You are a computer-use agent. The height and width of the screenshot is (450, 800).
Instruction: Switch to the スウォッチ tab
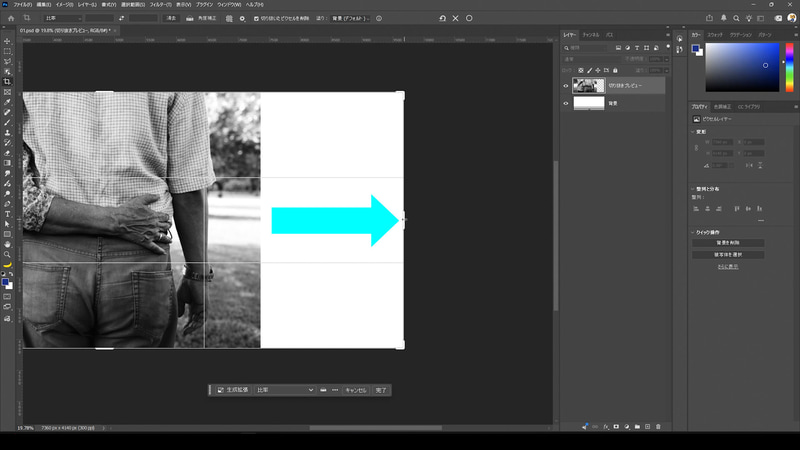tap(715, 35)
